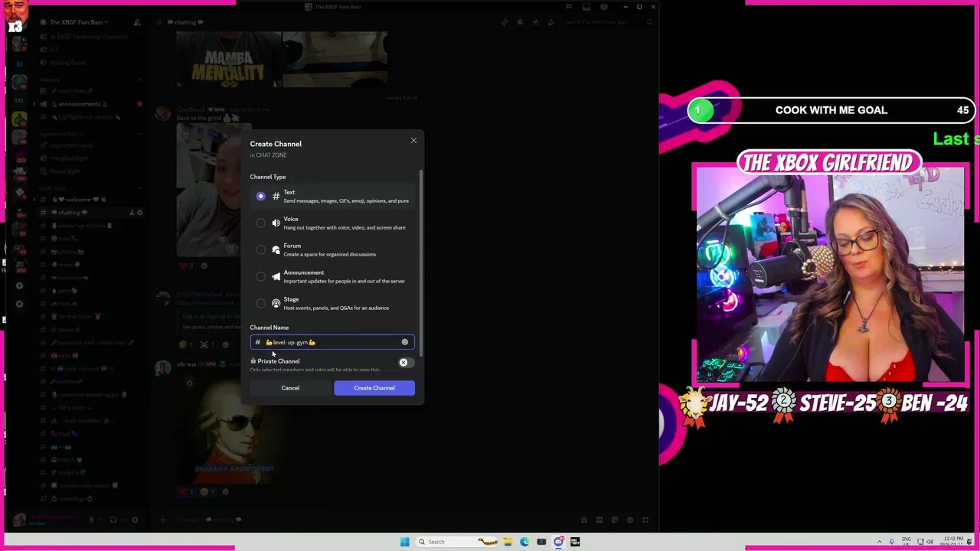
Task: Open pinned messages icon in header
Action: click(535, 22)
